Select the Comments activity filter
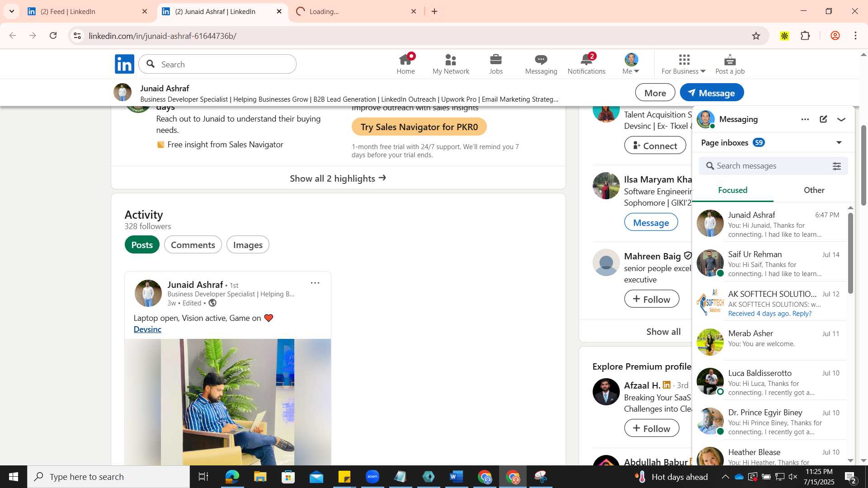 pyautogui.click(x=193, y=245)
